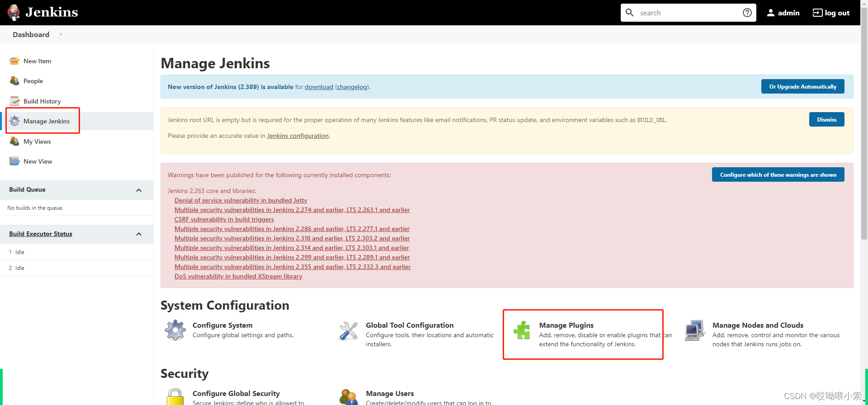Open New View sidebar entry
868x405 pixels.
(x=38, y=161)
